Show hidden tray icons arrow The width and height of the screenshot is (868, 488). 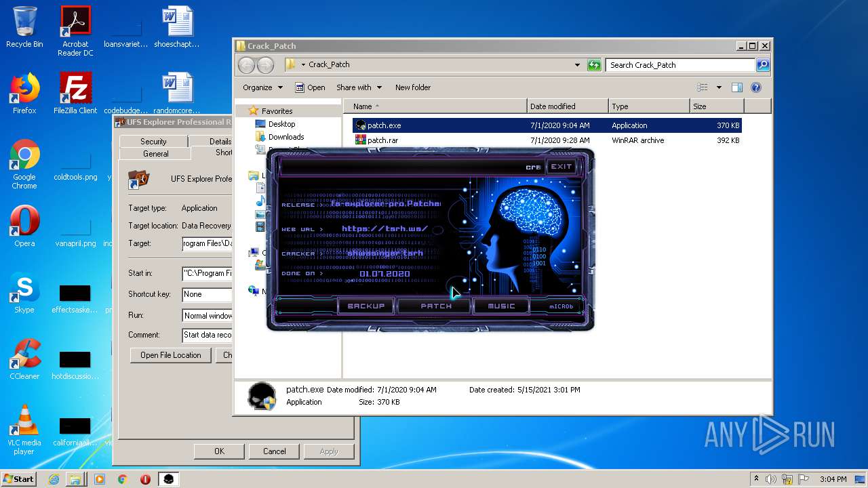[756, 479]
